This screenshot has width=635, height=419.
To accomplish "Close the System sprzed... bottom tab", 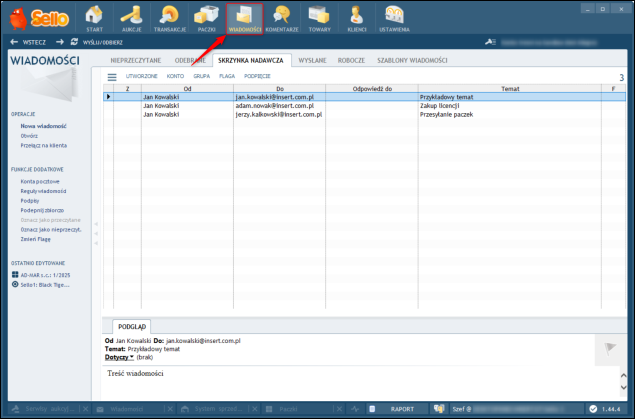I will click(255, 409).
